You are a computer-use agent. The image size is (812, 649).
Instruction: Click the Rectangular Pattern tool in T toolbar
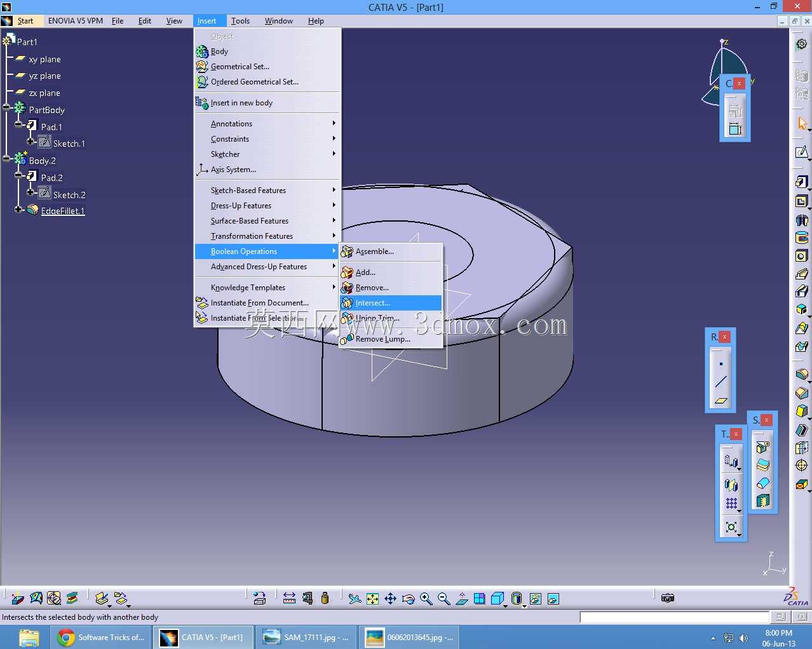point(731,504)
